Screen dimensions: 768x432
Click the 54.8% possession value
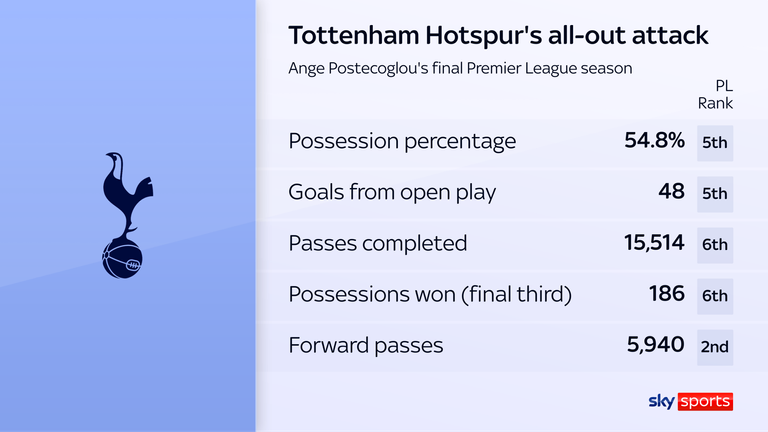tap(654, 141)
